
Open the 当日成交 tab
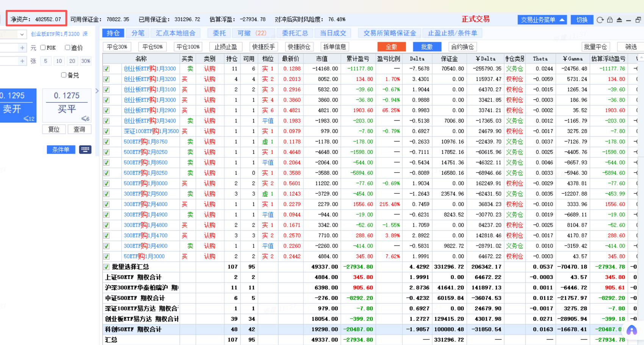coord(333,33)
